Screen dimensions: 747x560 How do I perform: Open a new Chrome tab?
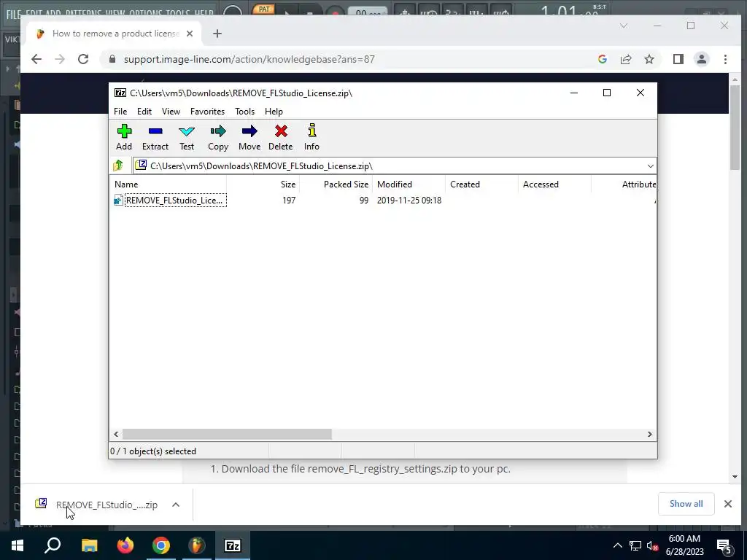click(217, 34)
